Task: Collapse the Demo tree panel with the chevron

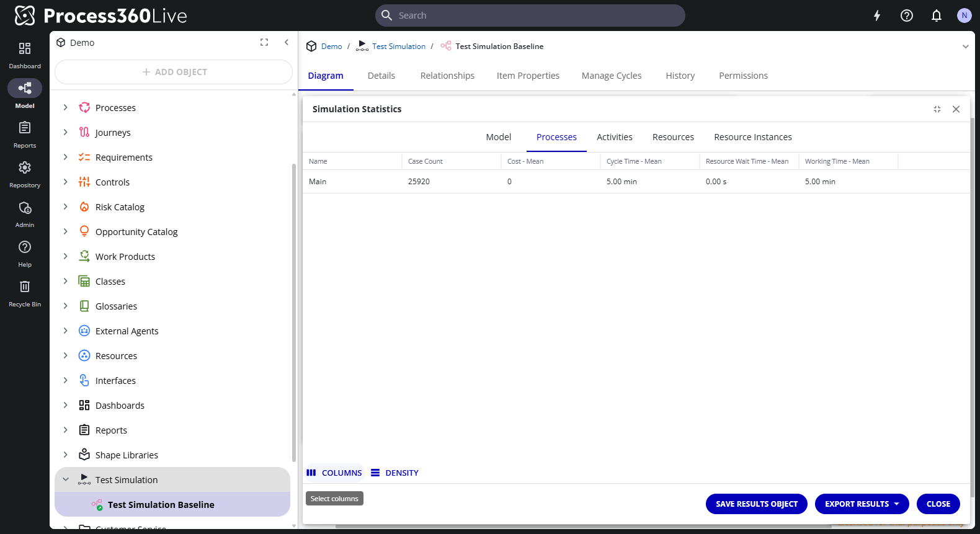Action: pyautogui.click(x=287, y=42)
